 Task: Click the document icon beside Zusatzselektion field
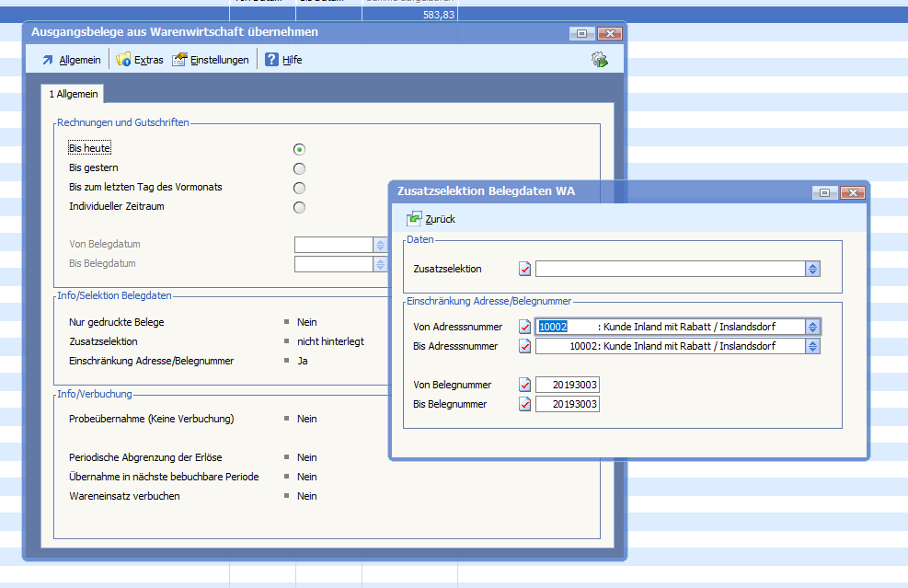pyautogui.click(x=525, y=270)
